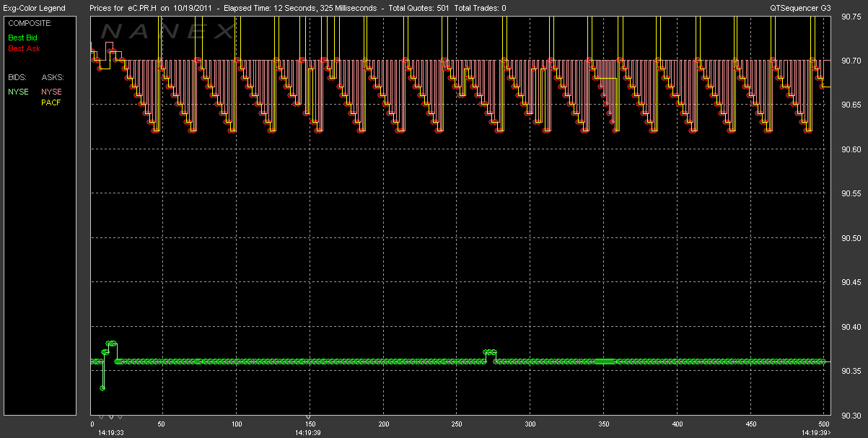Click the QTSequencer G3 label
The image size is (868, 438).
click(x=802, y=8)
